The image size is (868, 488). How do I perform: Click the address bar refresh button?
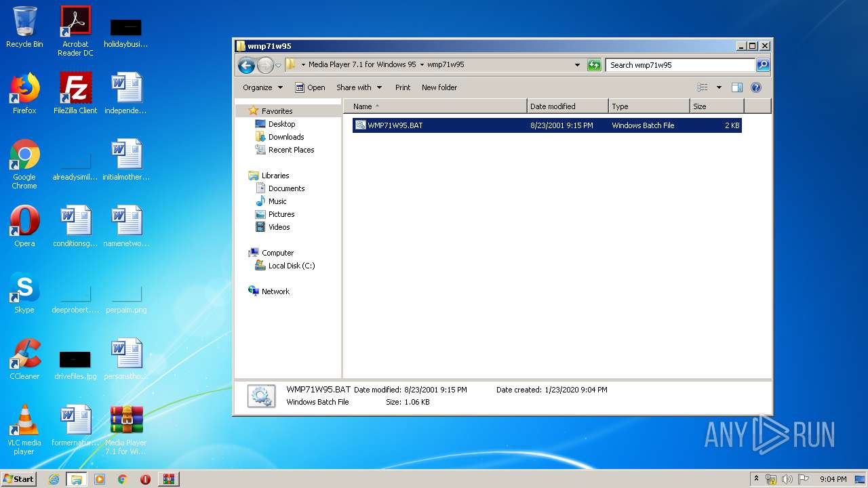pyautogui.click(x=594, y=65)
